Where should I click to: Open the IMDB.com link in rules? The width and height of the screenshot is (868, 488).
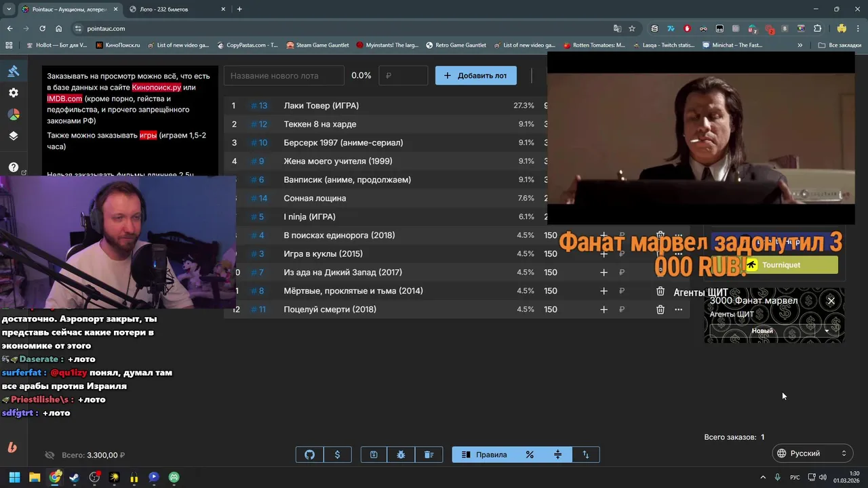click(64, 98)
